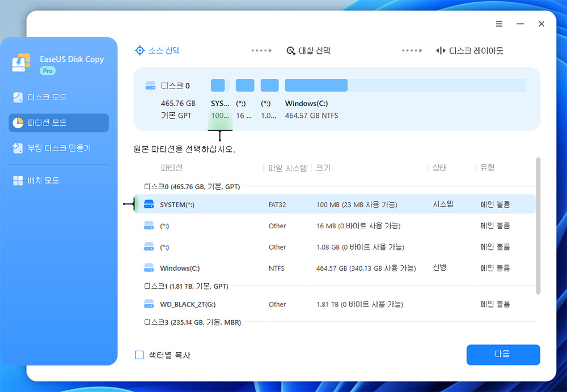The width and height of the screenshot is (567, 392).
Task: Click the 대상 선택 search icon
Action: [x=291, y=50]
